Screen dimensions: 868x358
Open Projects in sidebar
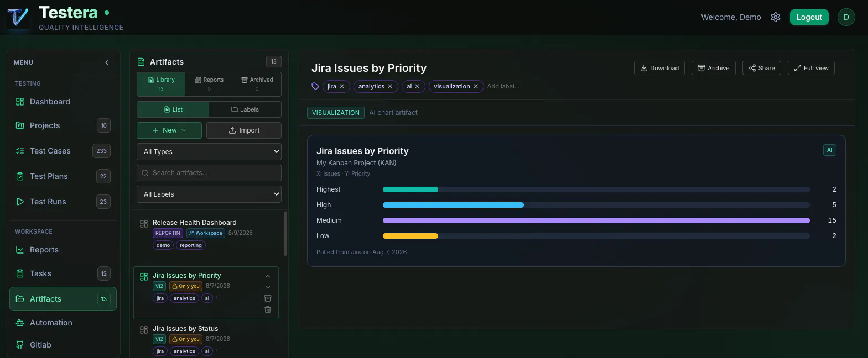click(63, 125)
